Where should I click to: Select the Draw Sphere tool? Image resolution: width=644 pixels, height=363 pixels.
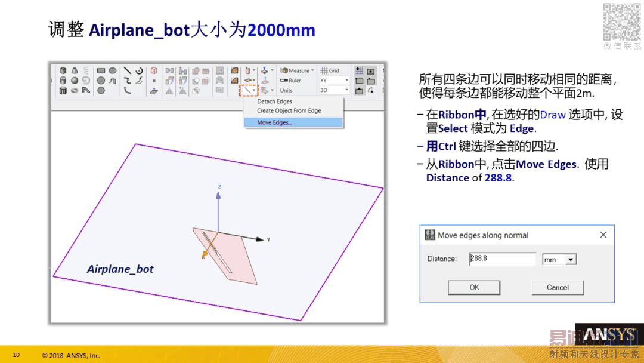pos(75,81)
